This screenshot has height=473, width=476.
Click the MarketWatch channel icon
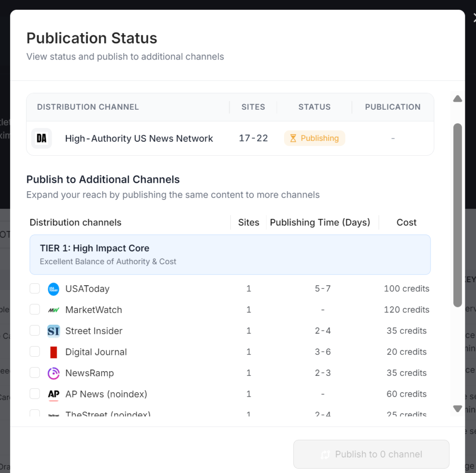[x=53, y=310]
